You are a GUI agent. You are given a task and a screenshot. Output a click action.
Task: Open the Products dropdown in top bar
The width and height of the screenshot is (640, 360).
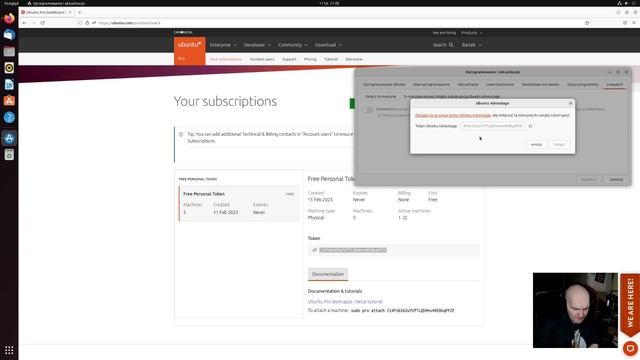pos(471,33)
